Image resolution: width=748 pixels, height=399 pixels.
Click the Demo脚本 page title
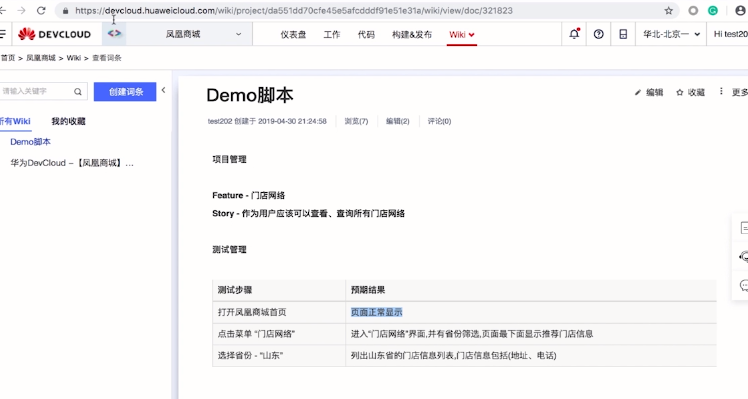(249, 95)
